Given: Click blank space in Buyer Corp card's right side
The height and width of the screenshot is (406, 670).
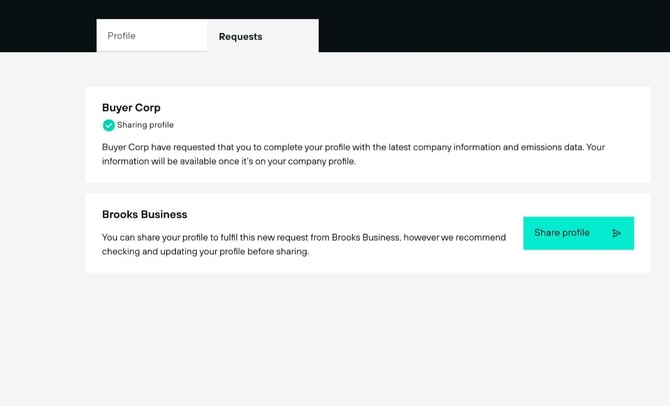Looking at the screenshot, I should click(560, 112).
